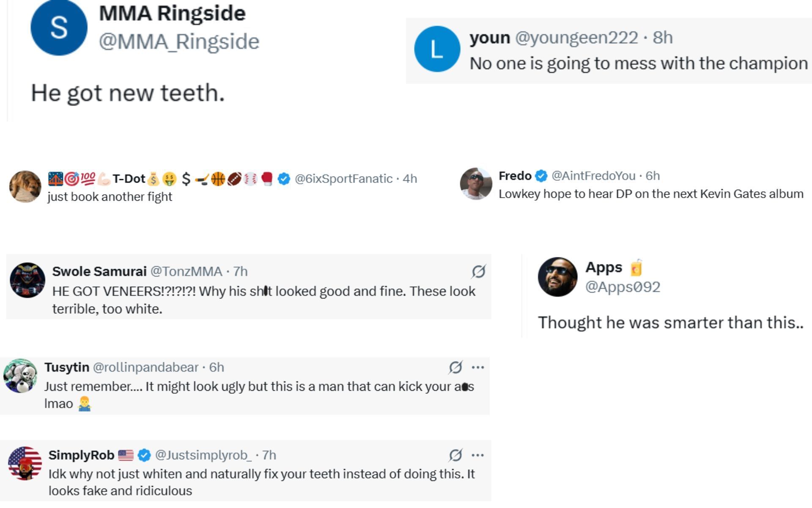The image size is (812, 508).
Task: Click Tusytin's panda avatar
Action: [20, 376]
